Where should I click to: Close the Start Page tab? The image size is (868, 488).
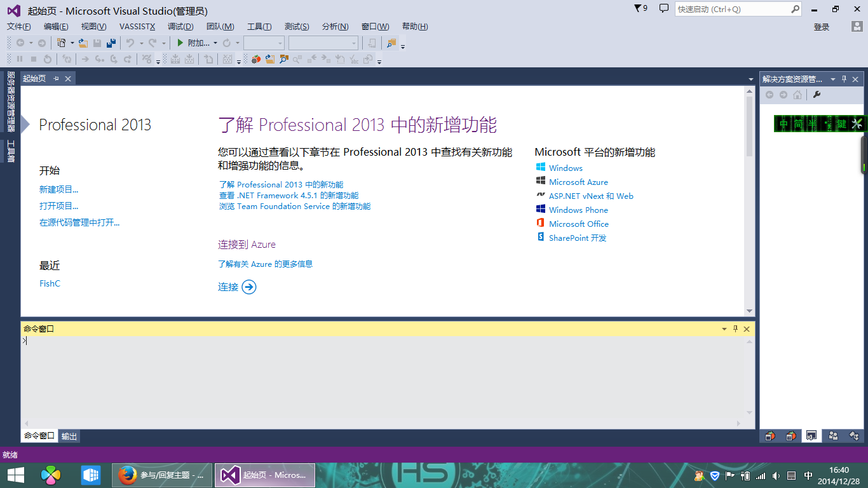[x=68, y=78]
